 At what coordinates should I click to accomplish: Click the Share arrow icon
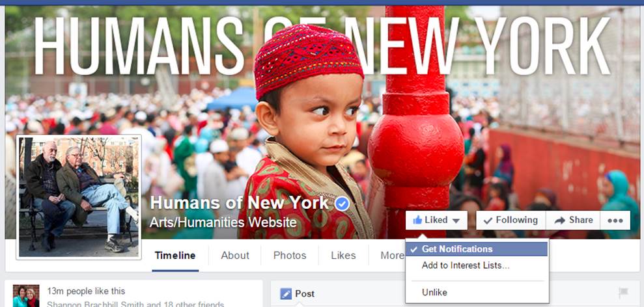tap(560, 220)
